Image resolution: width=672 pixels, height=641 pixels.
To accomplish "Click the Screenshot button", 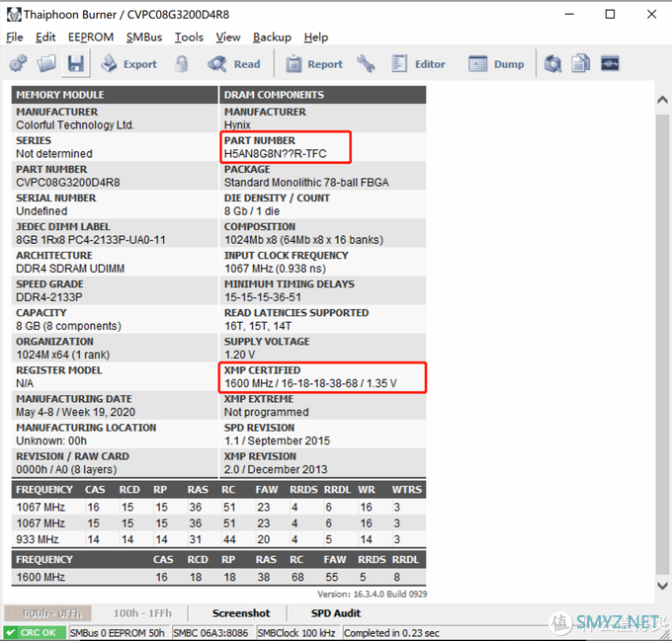I will coord(241,613).
